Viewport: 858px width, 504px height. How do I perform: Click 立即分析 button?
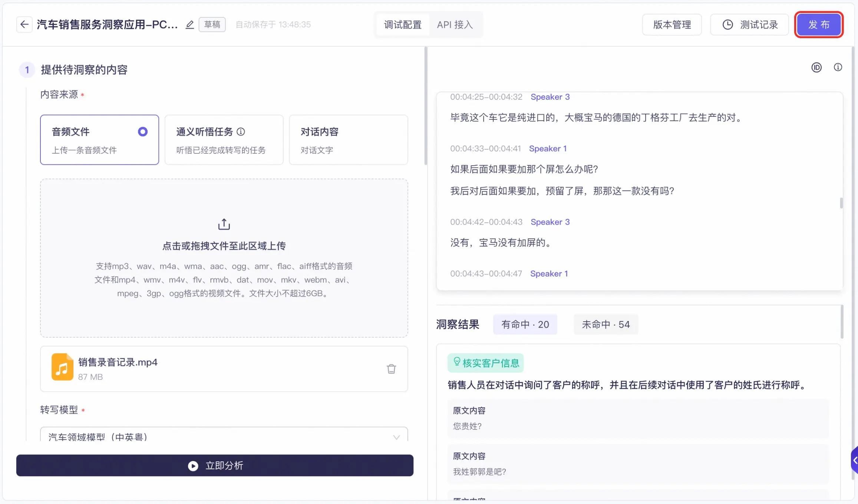[x=215, y=465]
